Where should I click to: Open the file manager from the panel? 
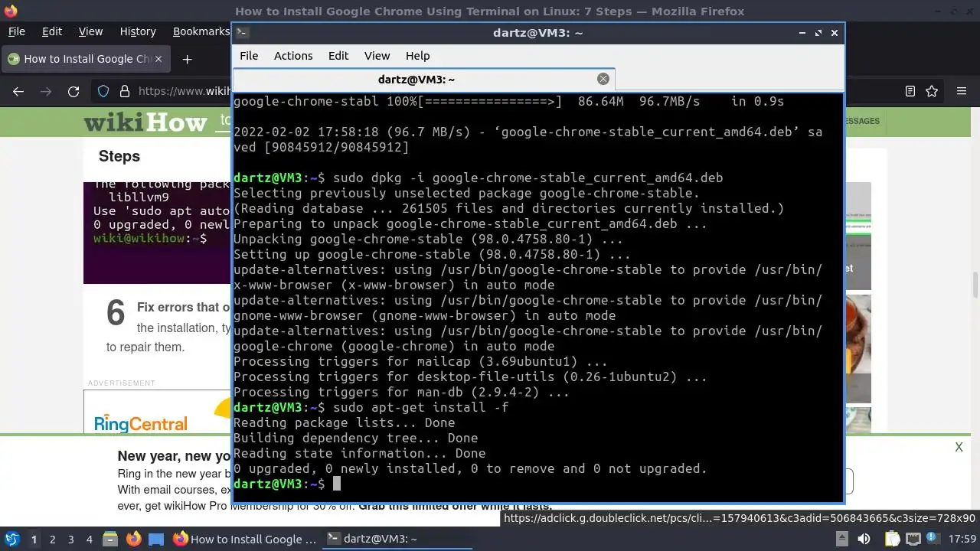[x=110, y=539]
